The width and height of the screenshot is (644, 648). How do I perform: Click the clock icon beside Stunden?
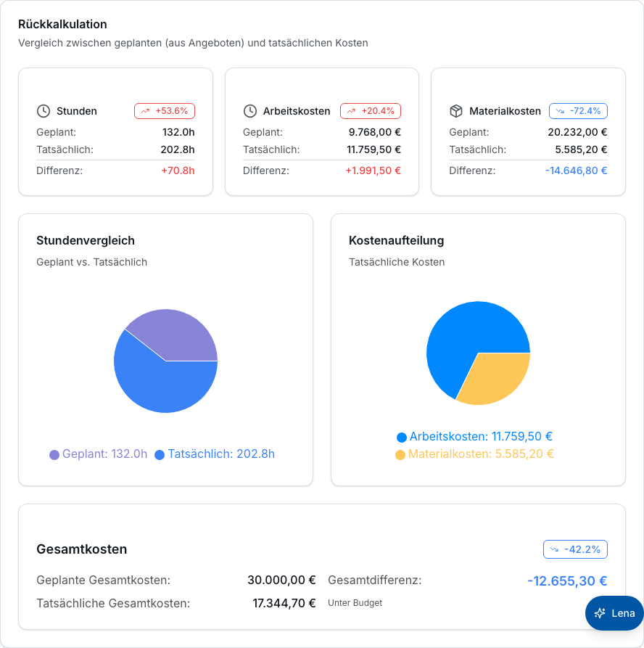[44, 111]
